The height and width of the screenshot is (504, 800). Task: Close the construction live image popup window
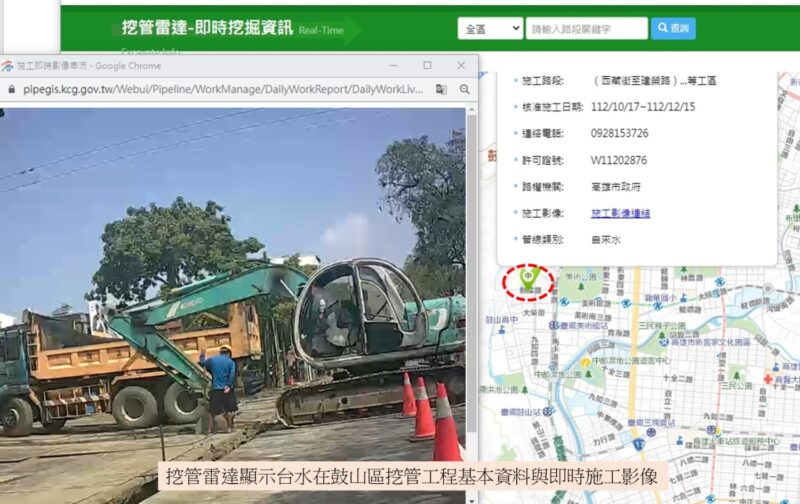(461, 65)
